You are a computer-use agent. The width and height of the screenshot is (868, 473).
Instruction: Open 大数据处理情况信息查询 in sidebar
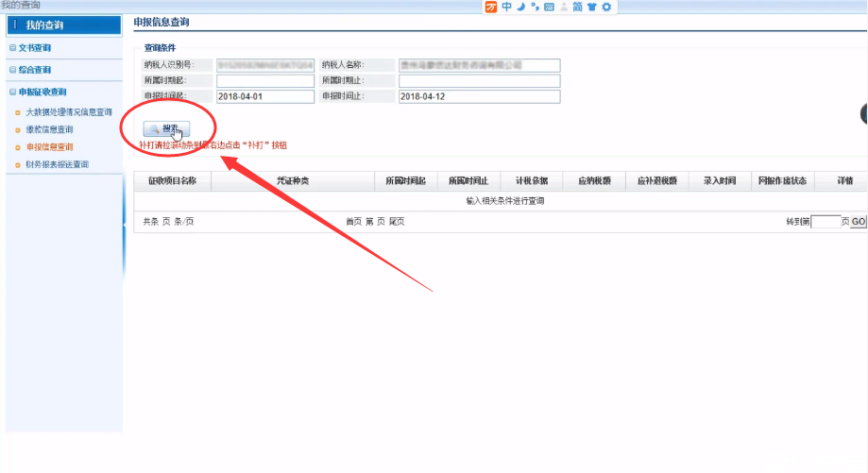[x=68, y=112]
